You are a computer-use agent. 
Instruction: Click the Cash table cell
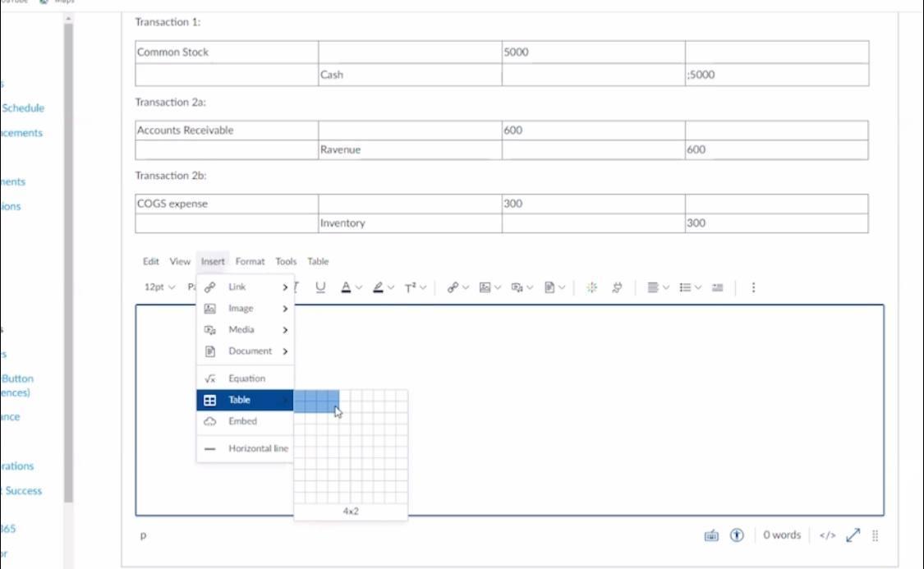click(x=410, y=75)
